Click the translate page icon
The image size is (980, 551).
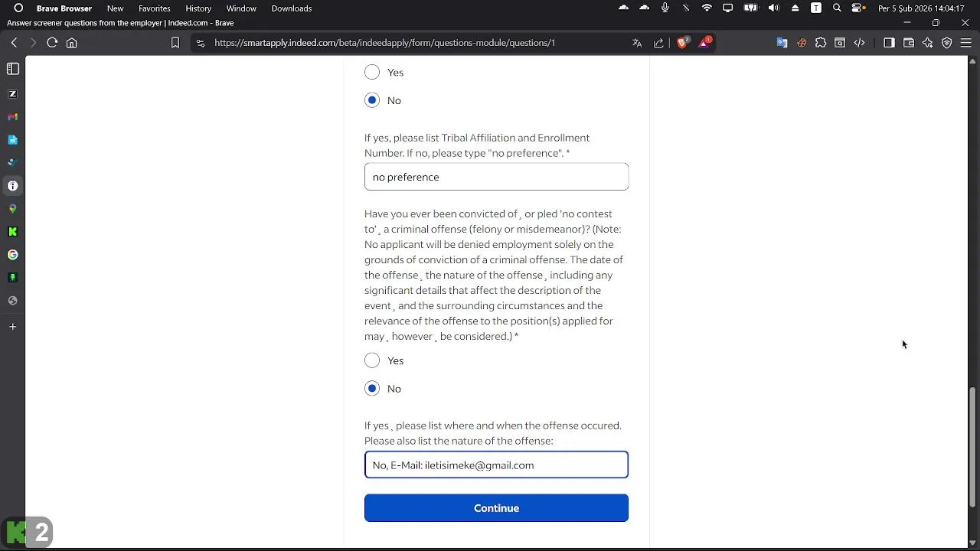(x=637, y=43)
